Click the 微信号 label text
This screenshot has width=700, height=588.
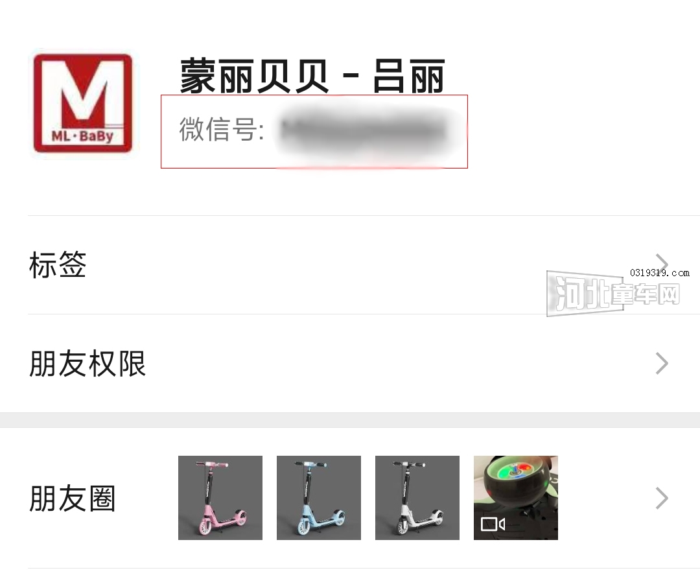(222, 130)
